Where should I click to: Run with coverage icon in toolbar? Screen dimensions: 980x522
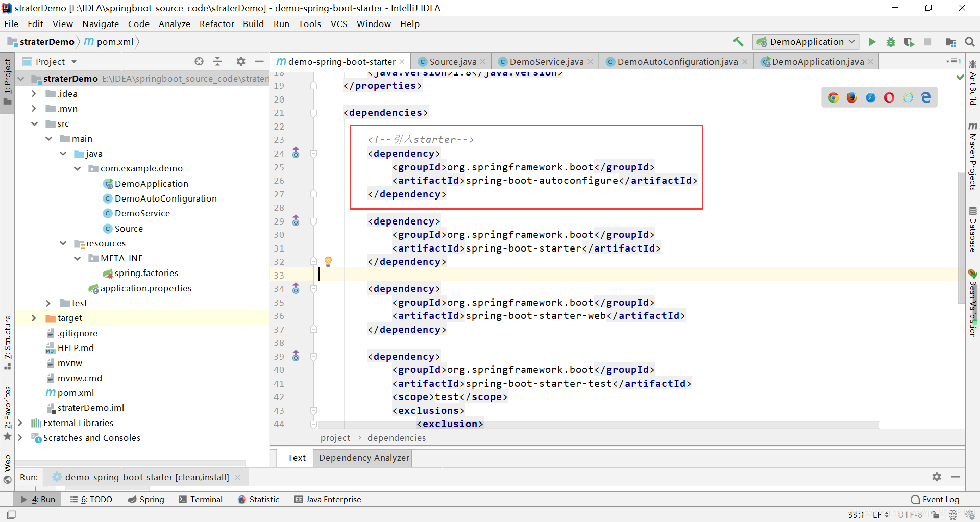tap(909, 42)
